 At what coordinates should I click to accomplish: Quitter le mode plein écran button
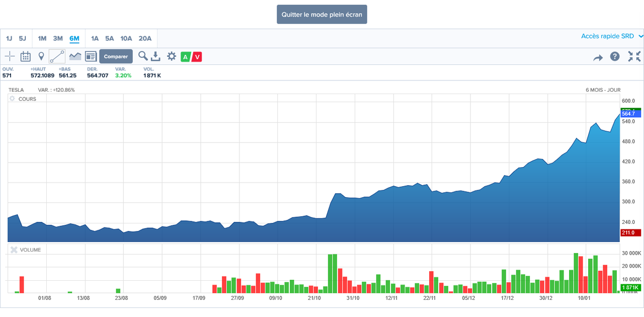tap(322, 15)
